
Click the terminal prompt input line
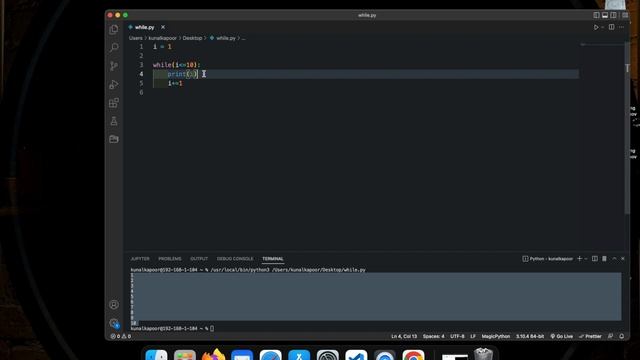pyautogui.click(x=172, y=328)
